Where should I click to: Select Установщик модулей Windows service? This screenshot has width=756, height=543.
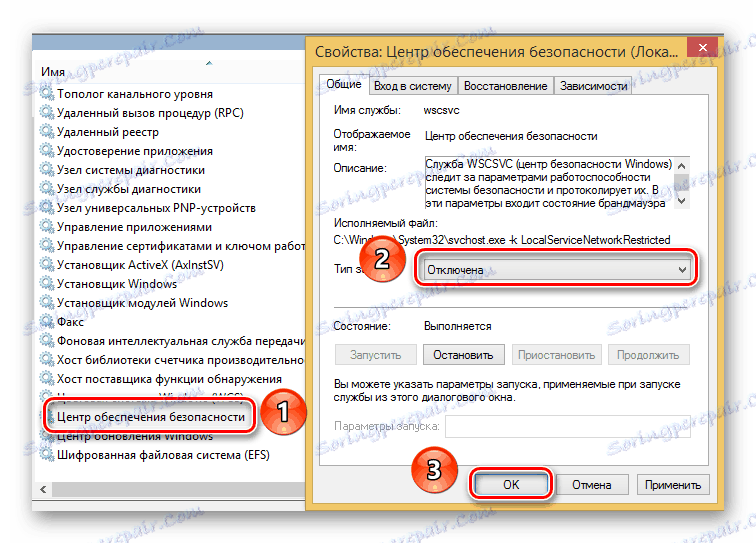click(x=142, y=303)
